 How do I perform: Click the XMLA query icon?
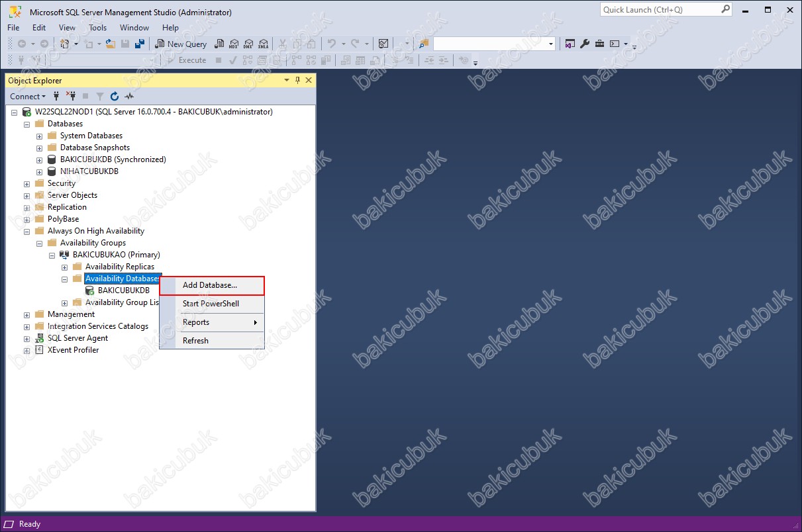pos(264,44)
